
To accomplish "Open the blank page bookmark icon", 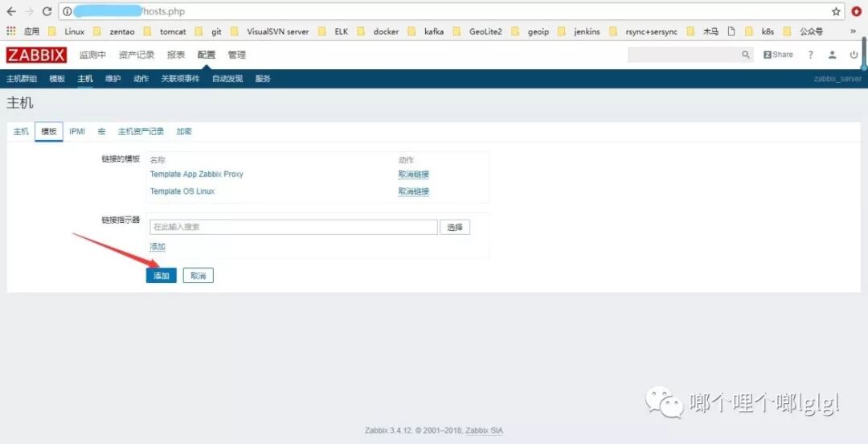I will click(731, 31).
